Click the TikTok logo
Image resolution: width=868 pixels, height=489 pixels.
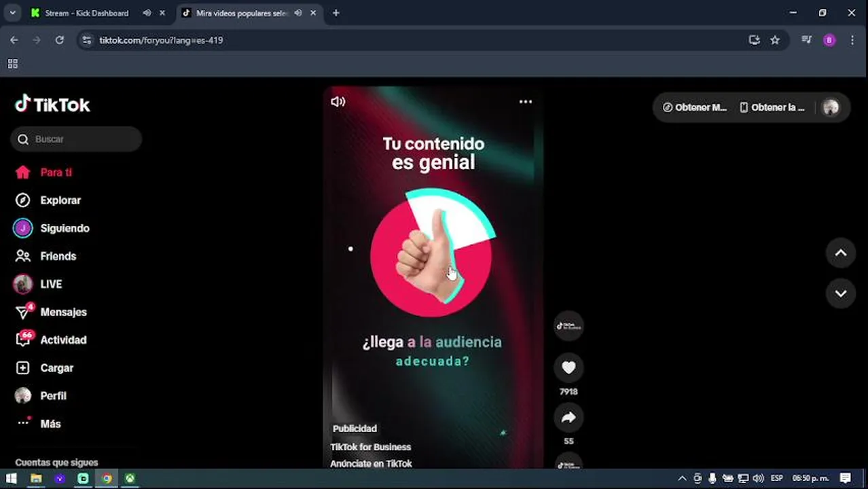(52, 104)
